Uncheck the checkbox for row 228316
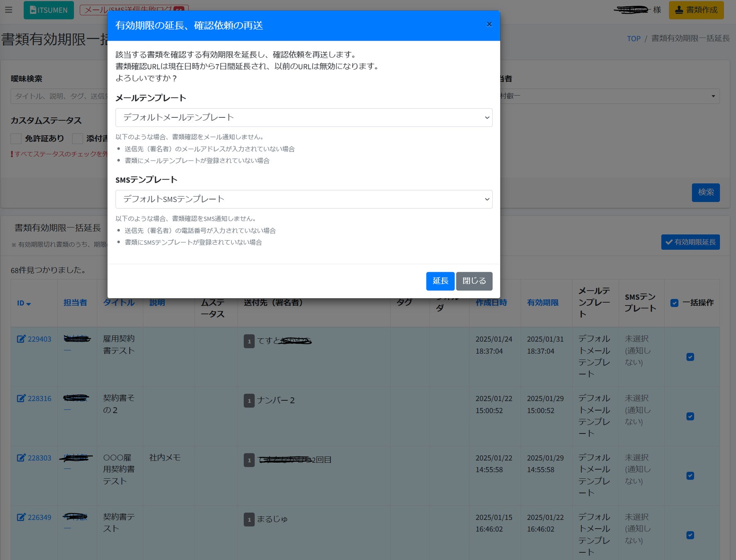Screen dimensions: 736x560 690,416
